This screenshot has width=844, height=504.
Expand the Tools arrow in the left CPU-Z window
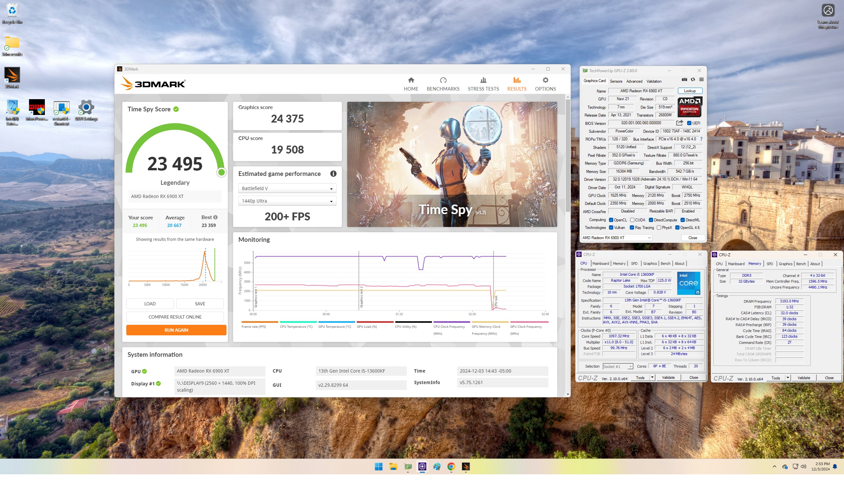pos(652,377)
